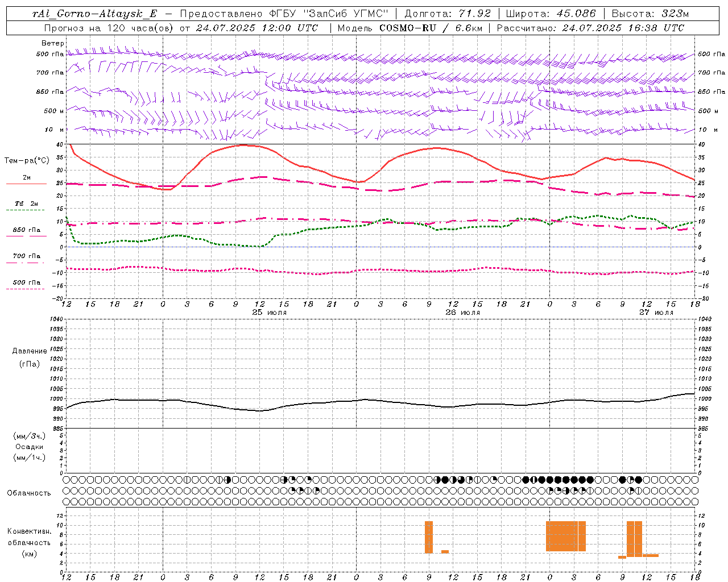Image resolution: width=728 pixels, height=582 pixels.
Task: Click the (мм/1ч.) precipitation unit label
Action: [x=30, y=458]
